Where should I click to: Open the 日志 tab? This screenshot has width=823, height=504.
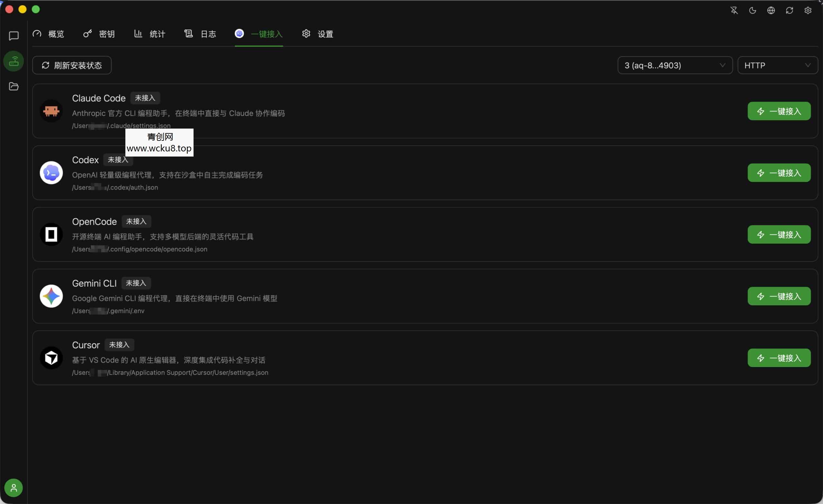[200, 34]
